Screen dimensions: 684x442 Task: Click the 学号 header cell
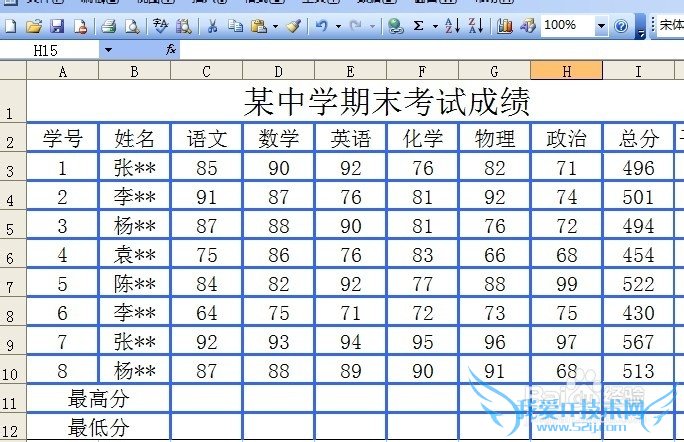tap(63, 138)
